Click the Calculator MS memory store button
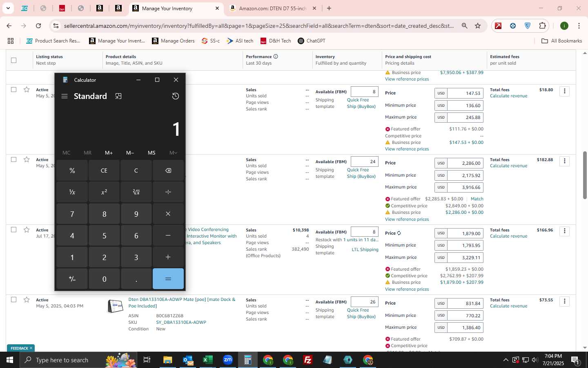Screen dimensions: 588x368 (151, 153)
